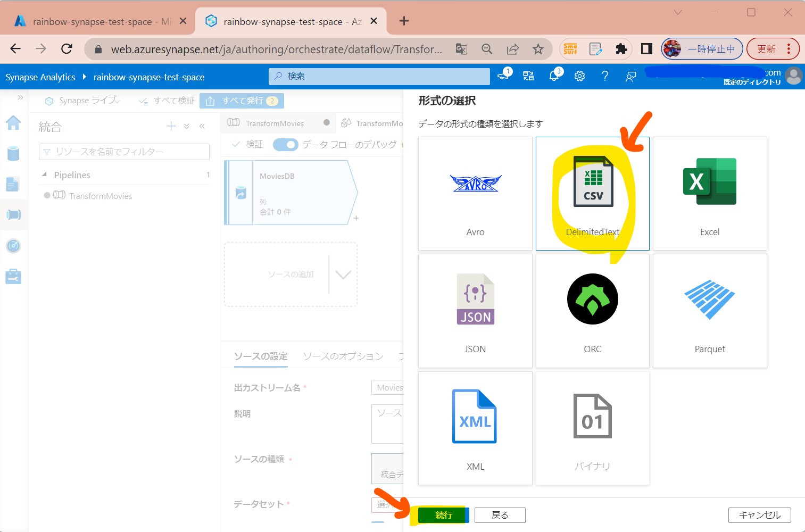The width and height of the screenshot is (805, 532).
Task: Open cloud notifications megaphone icon
Action: point(504,76)
